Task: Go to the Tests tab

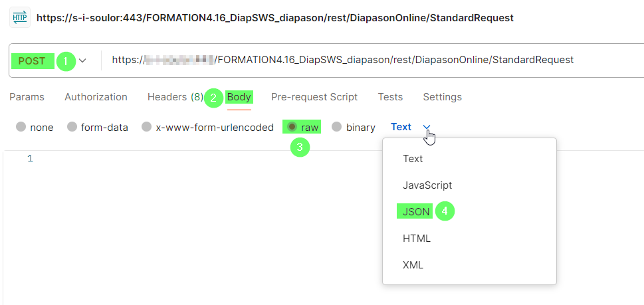Action: pyautogui.click(x=390, y=97)
